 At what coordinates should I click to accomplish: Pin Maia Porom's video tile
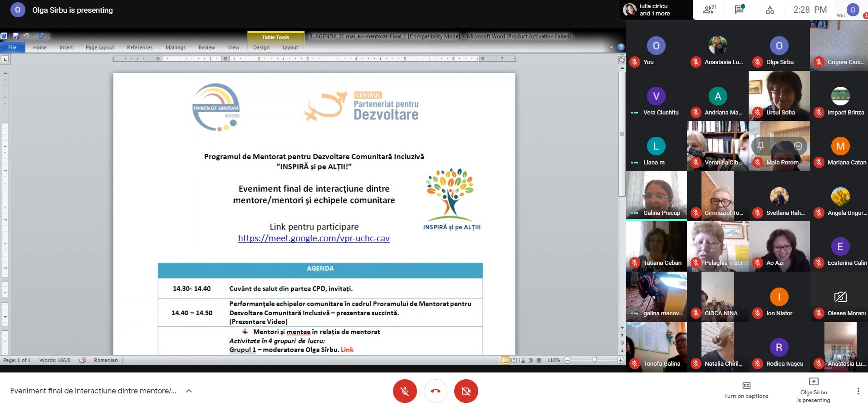(761, 146)
